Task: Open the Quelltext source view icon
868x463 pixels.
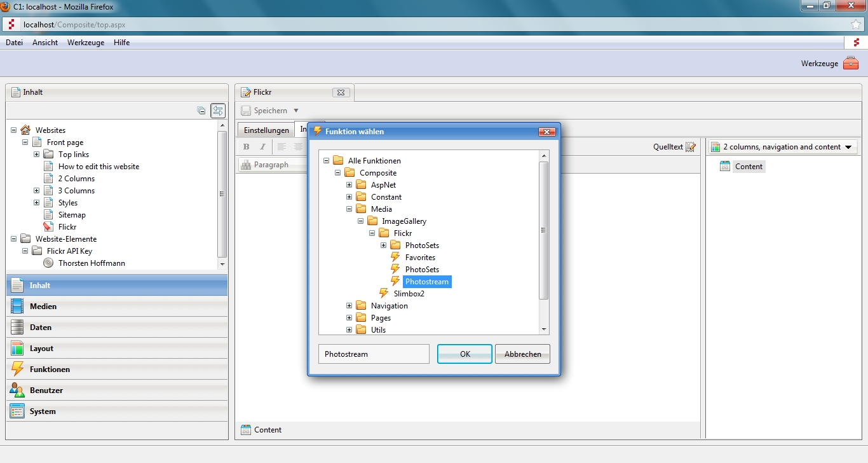Action: tap(691, 147)
